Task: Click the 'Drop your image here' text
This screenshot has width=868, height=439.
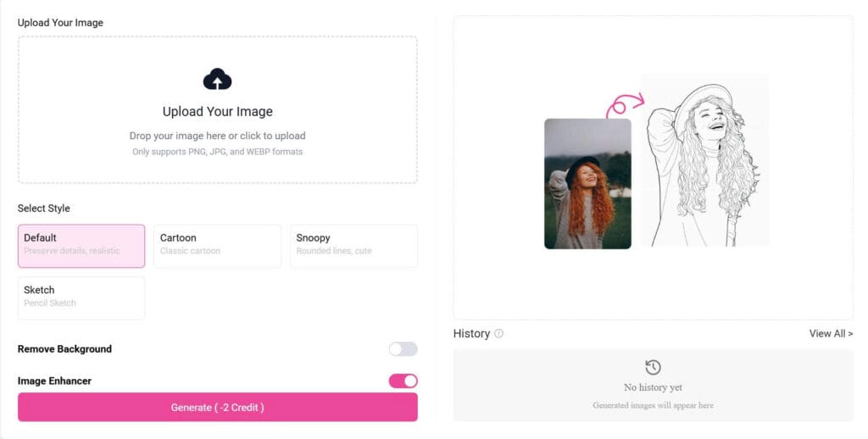Action: [218, 136]
